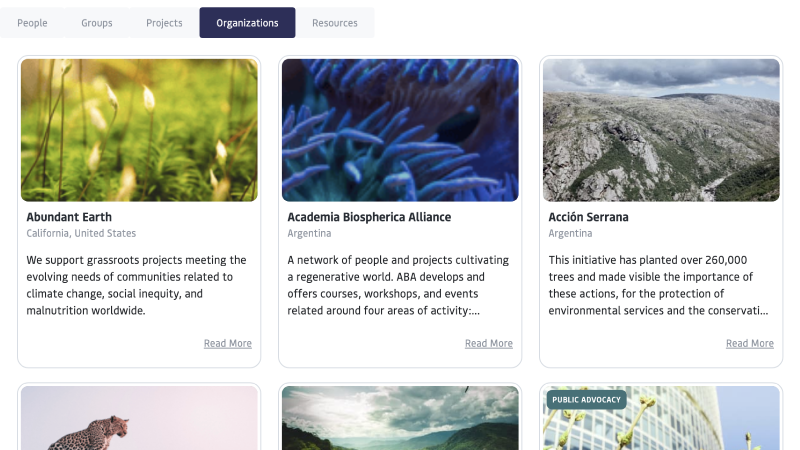This screenshot has width=800, height=450.
Task: Open the cloudy green valley image
Action: [400, 420]
